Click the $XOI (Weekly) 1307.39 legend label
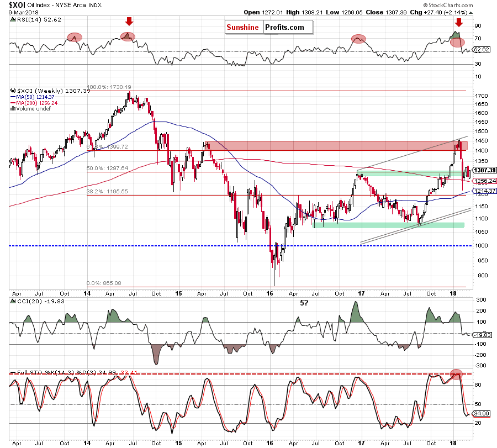497x448 pixels. 54,91
